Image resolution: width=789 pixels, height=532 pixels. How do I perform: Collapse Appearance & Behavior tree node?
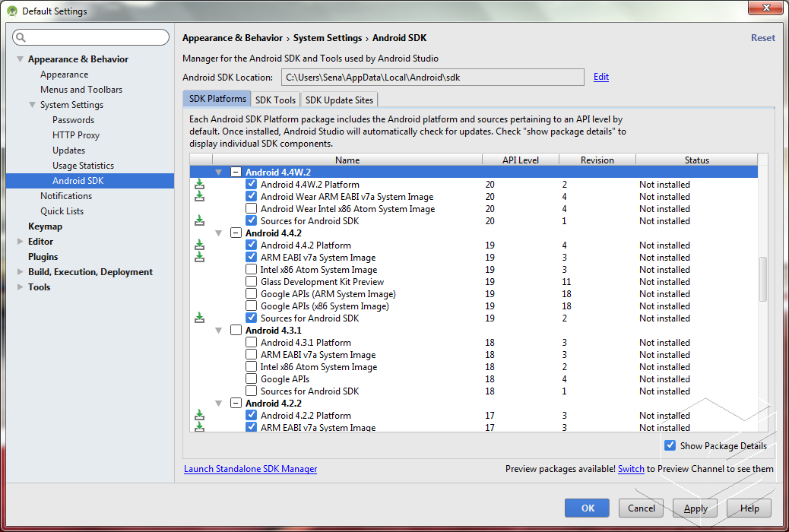pos(20,59)
